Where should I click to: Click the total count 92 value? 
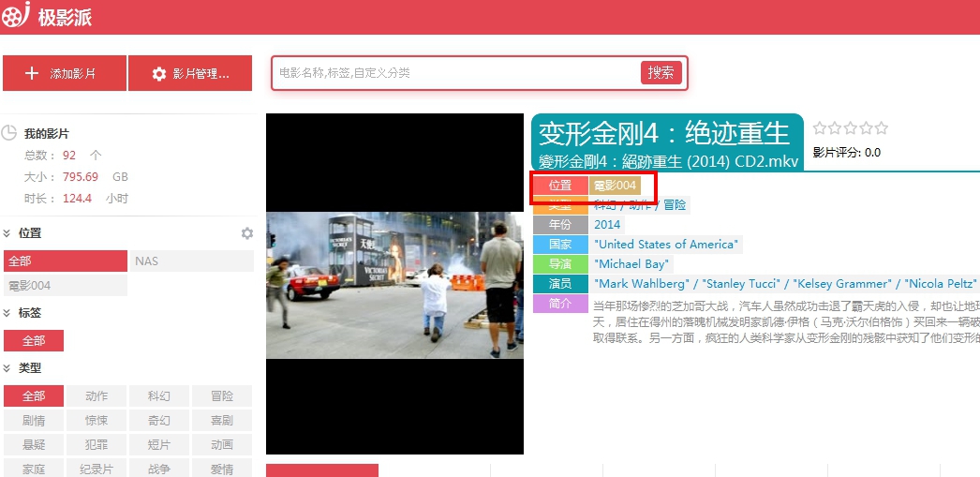68,155
